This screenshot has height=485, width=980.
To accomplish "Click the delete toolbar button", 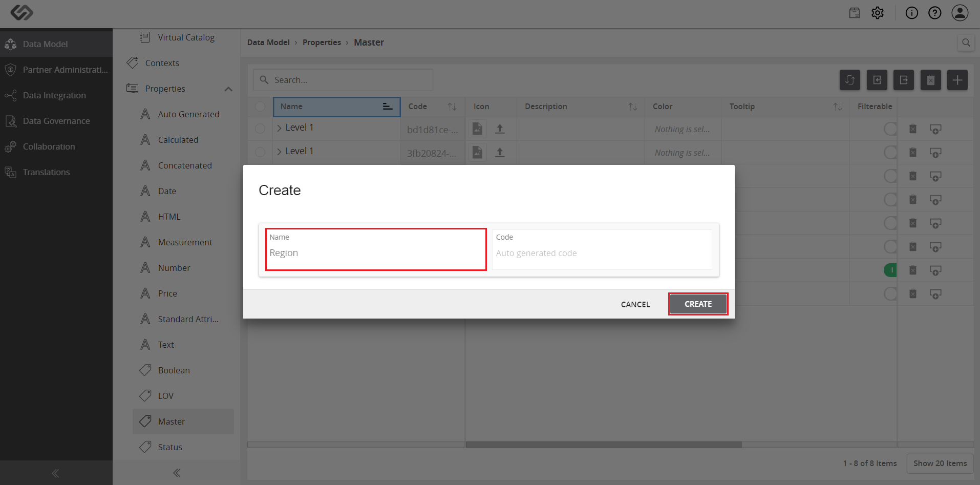I will coord(931,80).
